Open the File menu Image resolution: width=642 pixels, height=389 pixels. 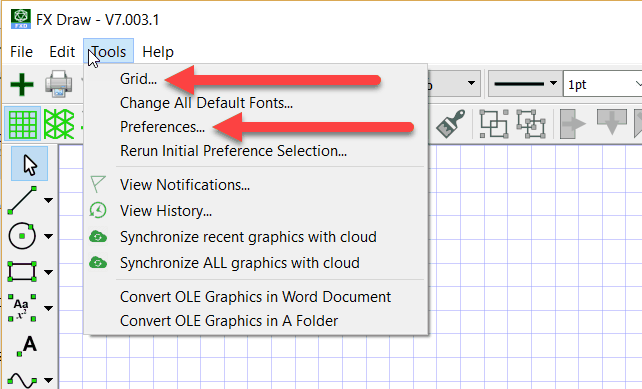pos(21,52)
